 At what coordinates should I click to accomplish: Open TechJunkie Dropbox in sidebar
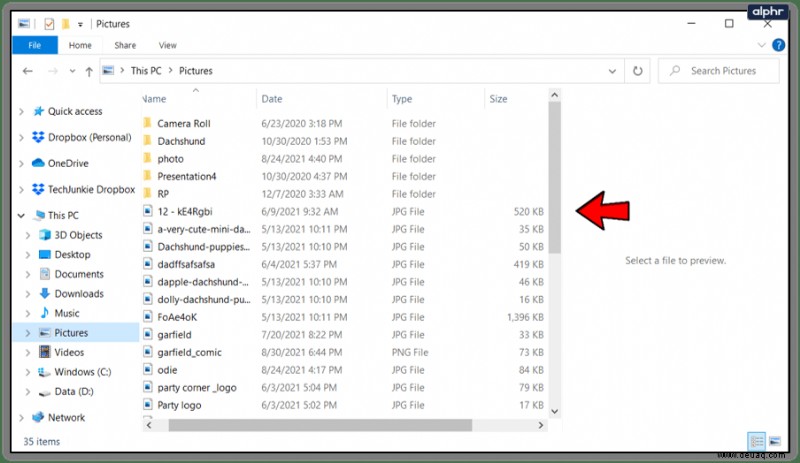pos(91,189)
